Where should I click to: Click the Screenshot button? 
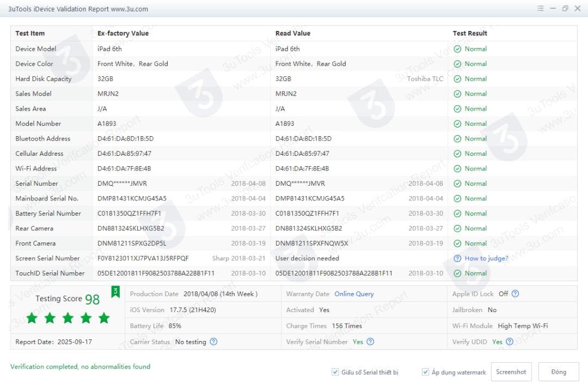511,371
